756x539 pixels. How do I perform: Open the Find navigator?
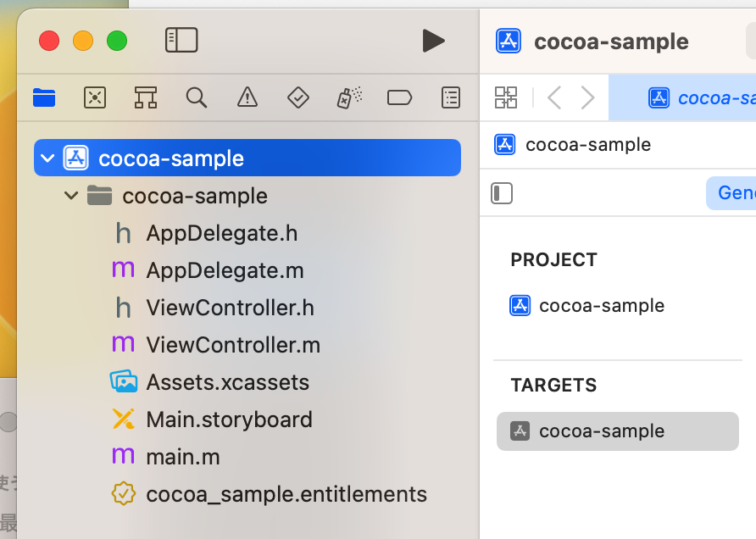[196, 97]
